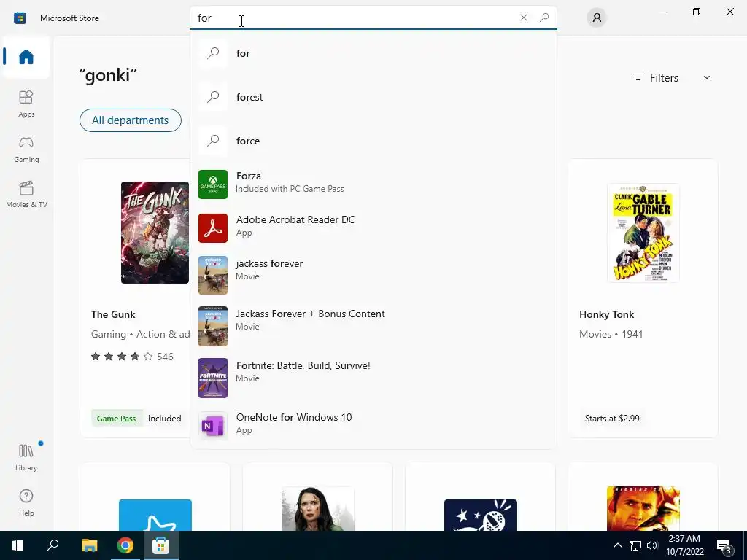The width and height of the screenshot is (747, 560).
Task: Click 'OneNote for Windows 10' text
Action: (x=294, y=417)
